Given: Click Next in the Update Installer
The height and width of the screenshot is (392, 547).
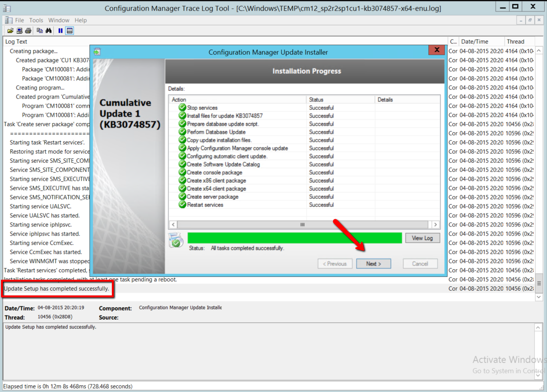Looking at the screenshot, I should click(374, 264).
